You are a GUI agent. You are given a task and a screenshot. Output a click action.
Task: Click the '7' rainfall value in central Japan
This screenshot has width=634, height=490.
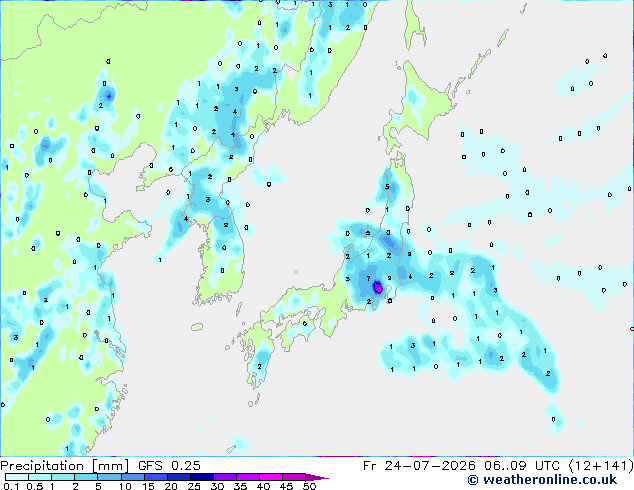368,278
